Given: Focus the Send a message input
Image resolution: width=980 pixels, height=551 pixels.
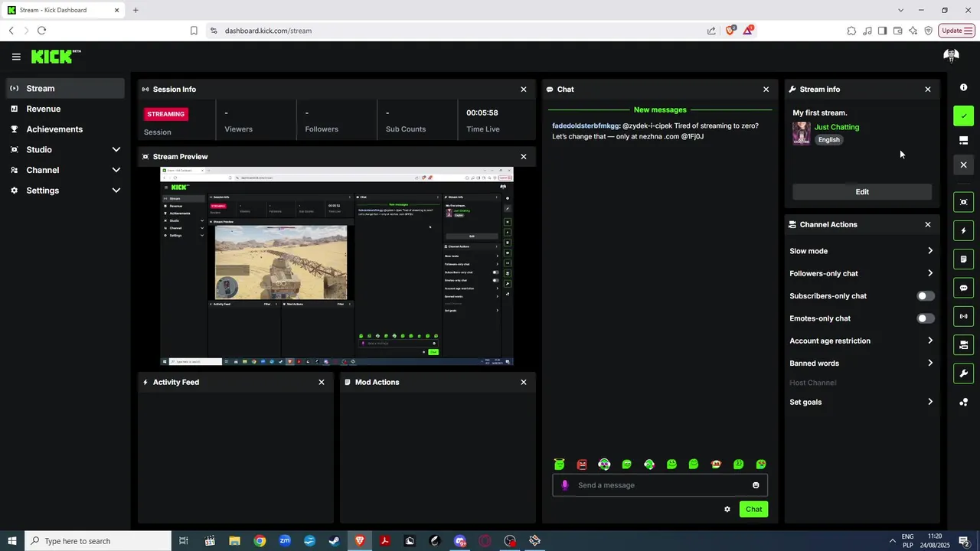Looking at the screenshot, I should tap(660, 485).
